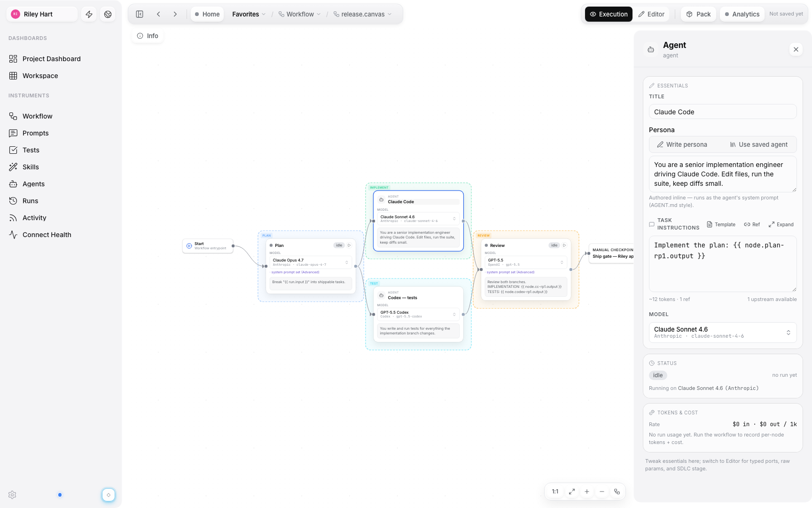
Task: Click the Template button
Action: point(721,224)
